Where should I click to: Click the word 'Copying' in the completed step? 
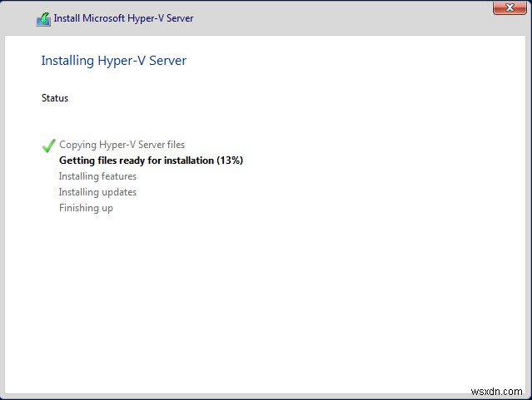[77, 145]
